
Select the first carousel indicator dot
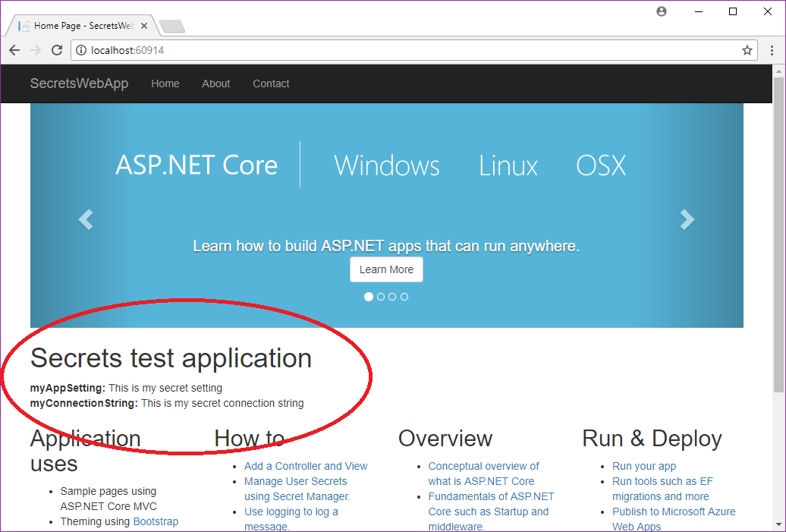(x=368, y=296)
